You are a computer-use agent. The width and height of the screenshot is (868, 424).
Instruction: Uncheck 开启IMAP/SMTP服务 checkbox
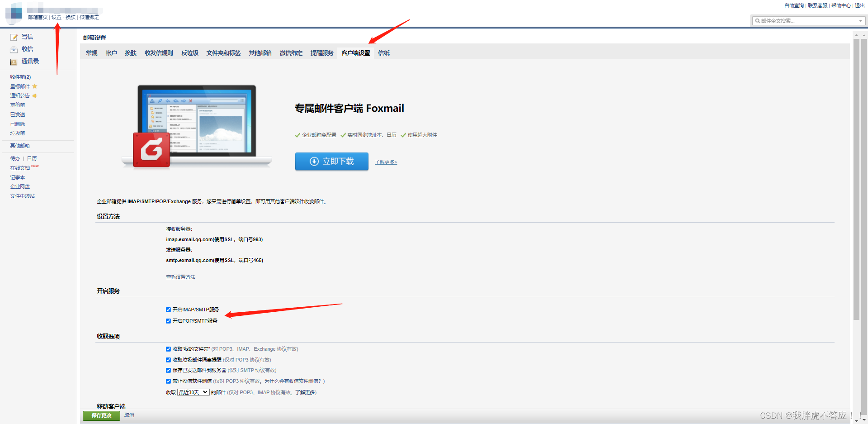pos(168,310)
